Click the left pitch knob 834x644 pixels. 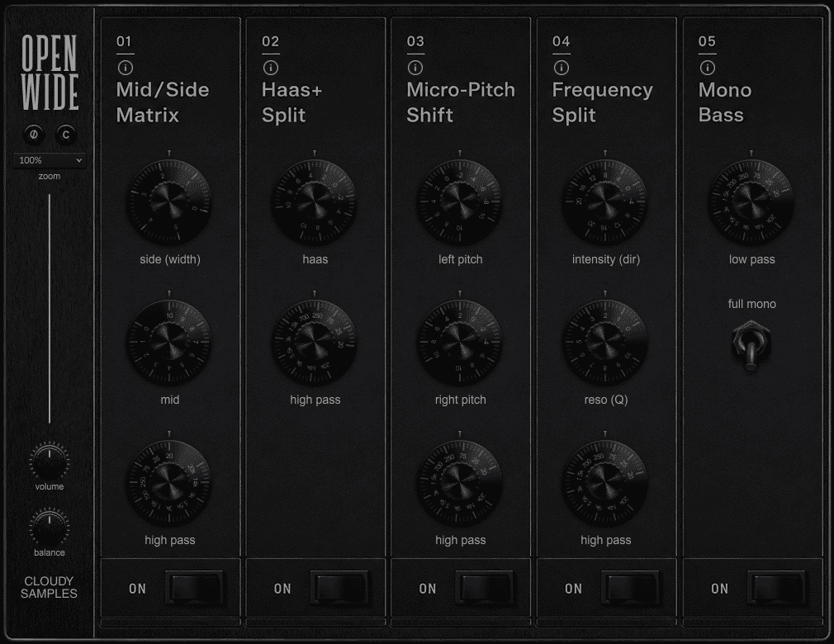[x=460, y=201]
